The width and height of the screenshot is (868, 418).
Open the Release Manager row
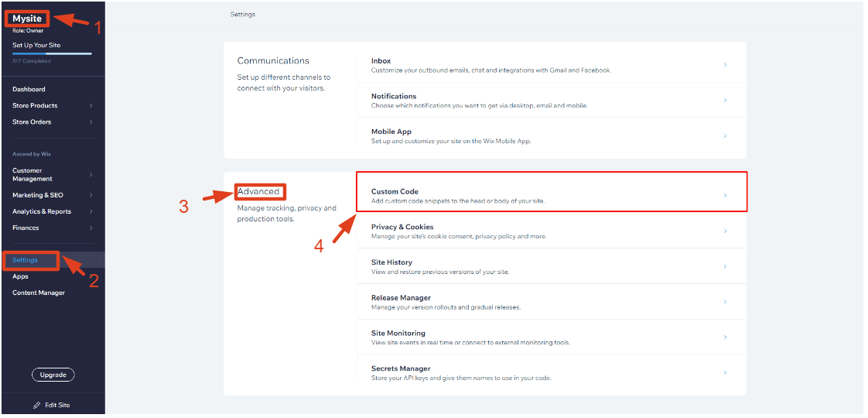click(x=551, y=302)
